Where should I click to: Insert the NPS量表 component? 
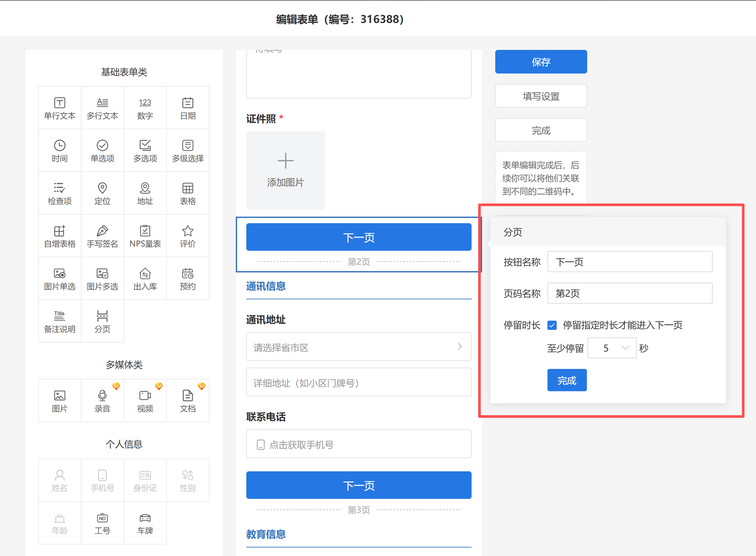click(x=145, y=236)
